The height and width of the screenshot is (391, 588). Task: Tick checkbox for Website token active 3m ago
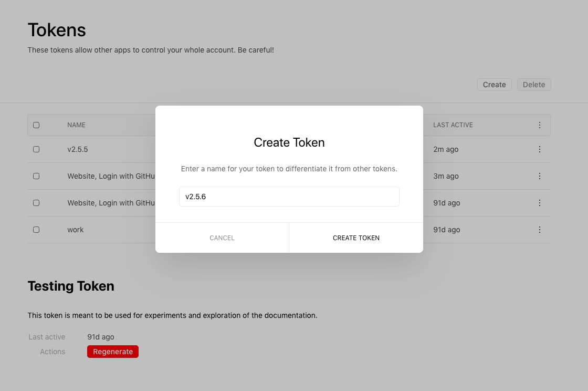36,176
